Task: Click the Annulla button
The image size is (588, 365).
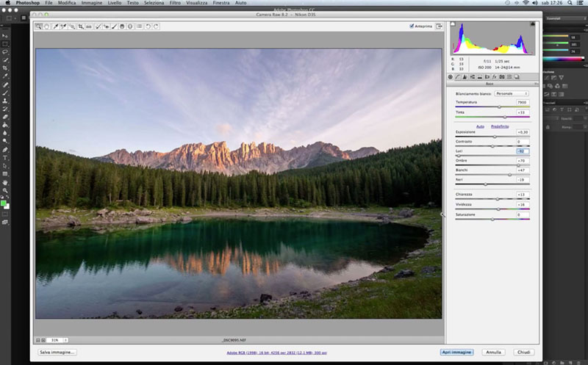Action: pos(493,353)
